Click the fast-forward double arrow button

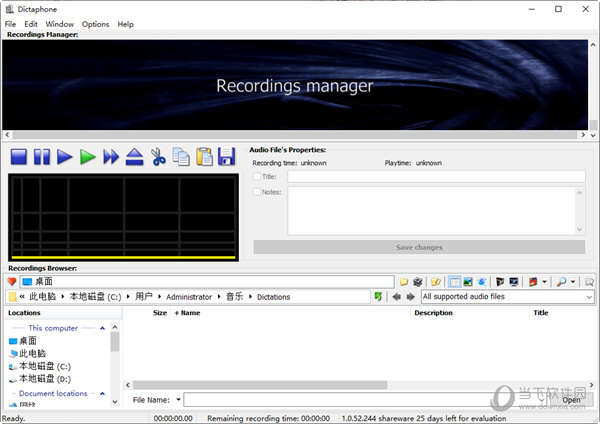tap(111, 157)
